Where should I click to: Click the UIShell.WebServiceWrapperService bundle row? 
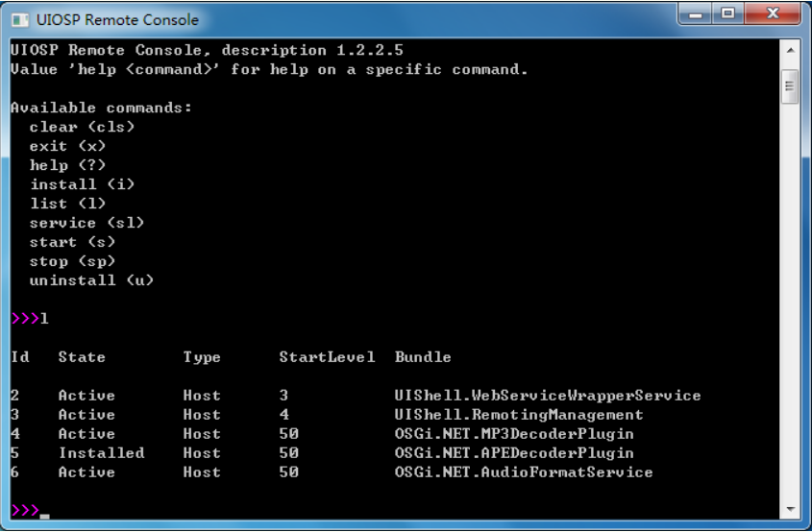coord(356,396)
